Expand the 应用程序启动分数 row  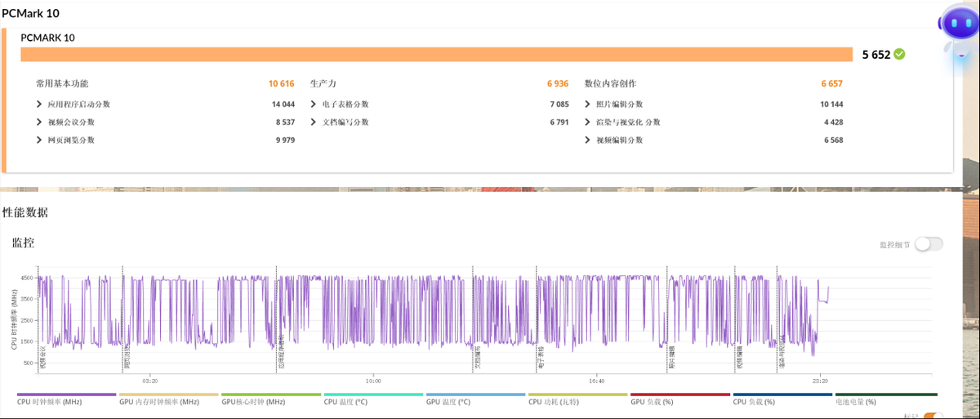40,105
